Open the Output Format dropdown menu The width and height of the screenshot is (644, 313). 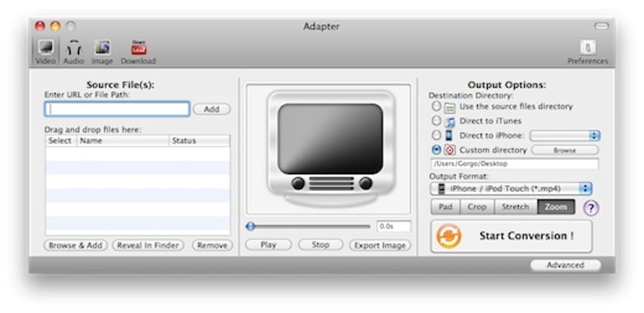pos(511,189)
